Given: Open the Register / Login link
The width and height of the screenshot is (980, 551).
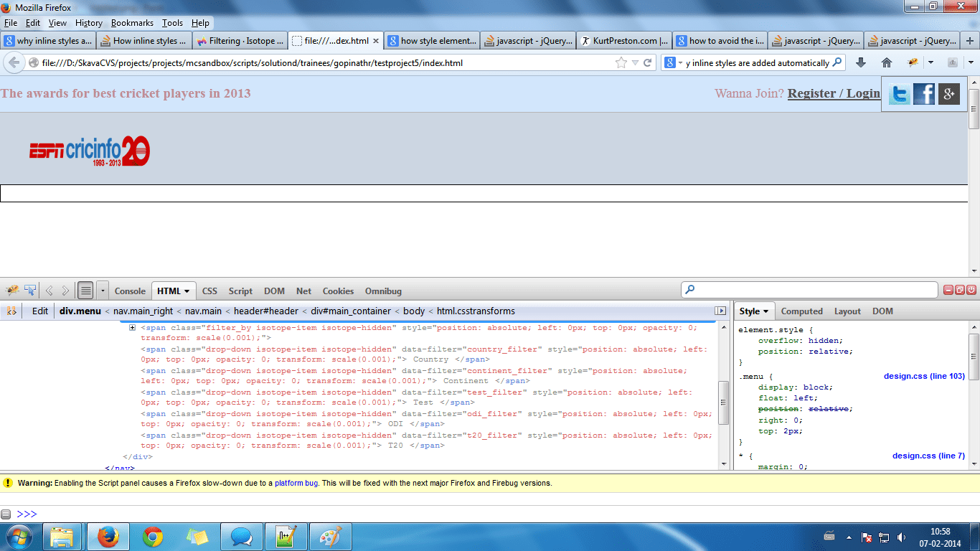Looking at the screenshot, I should pos(834,93).
